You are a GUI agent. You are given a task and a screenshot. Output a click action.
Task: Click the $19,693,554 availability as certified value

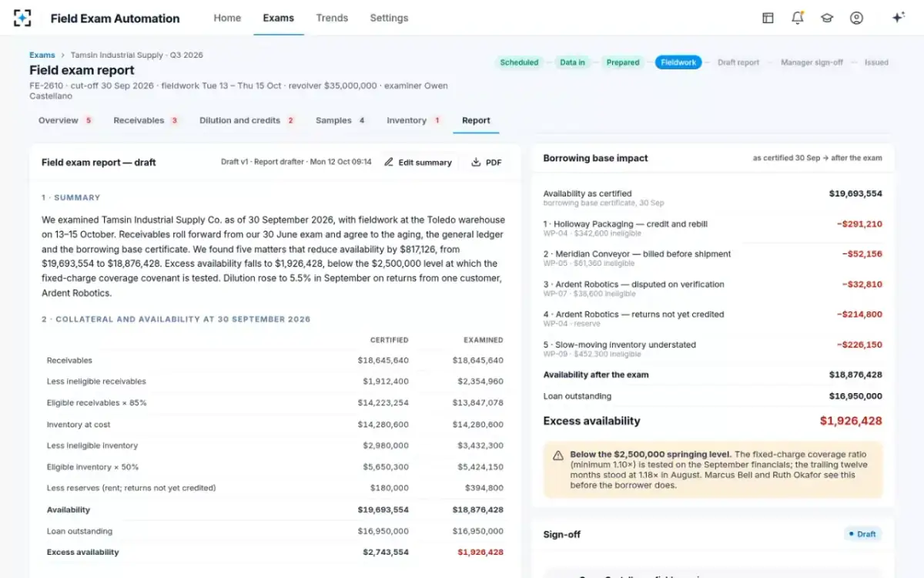point(855,194)
